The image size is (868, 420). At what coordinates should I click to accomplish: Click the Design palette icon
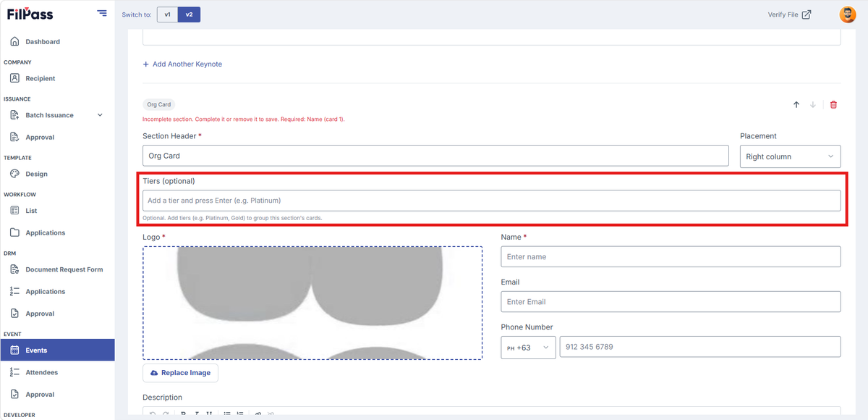coord(14,174)
